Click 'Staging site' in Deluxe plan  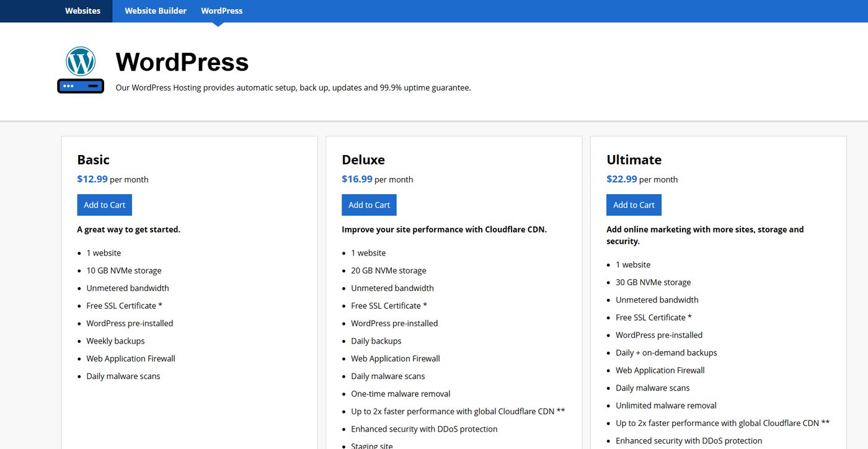pyautogui.click(x=372, y=445)
